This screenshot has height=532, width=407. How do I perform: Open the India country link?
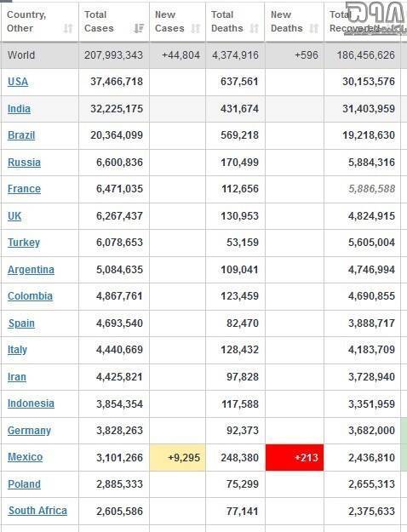click(x=19, y=109)
